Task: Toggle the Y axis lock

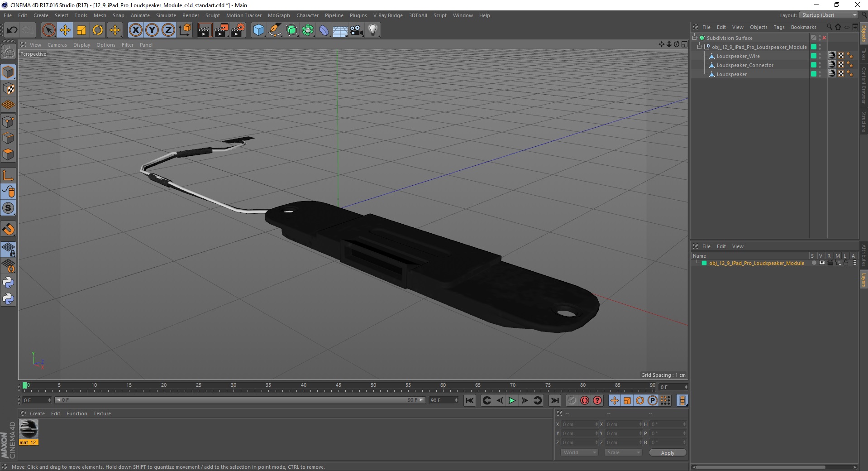Action: tap(152, 30)
